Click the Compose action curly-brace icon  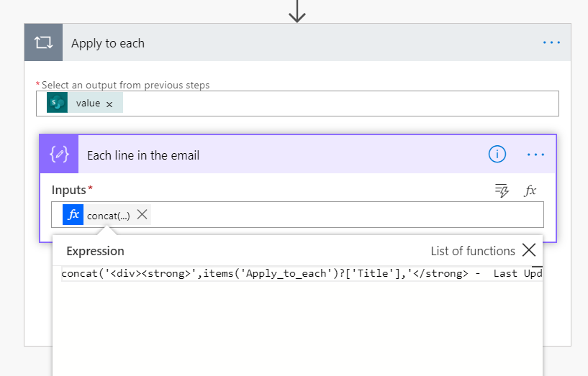(x=59, y=155)
